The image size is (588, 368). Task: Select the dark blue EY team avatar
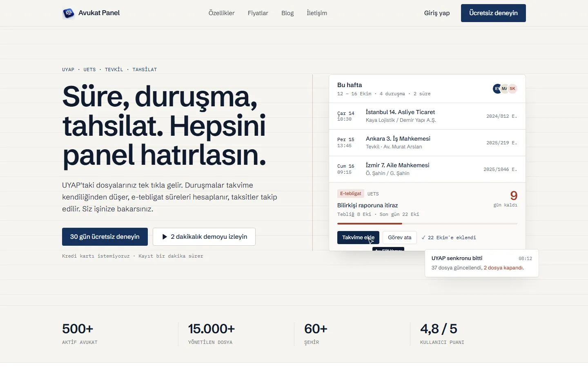497,89
